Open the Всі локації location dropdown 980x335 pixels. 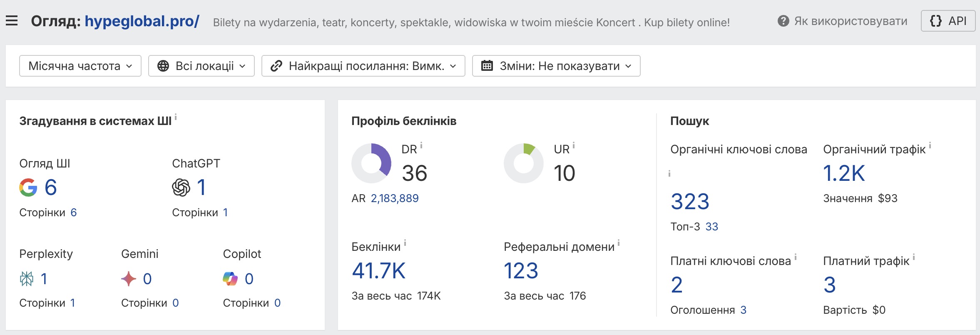coord(201,66)
